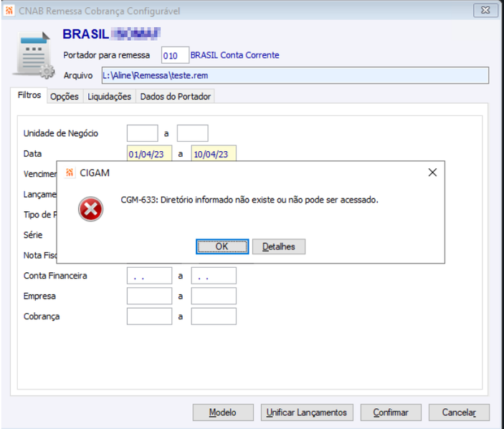Click the Data end field 10/04/23
This screenshot has width=504, height=429.
[214, 153]
